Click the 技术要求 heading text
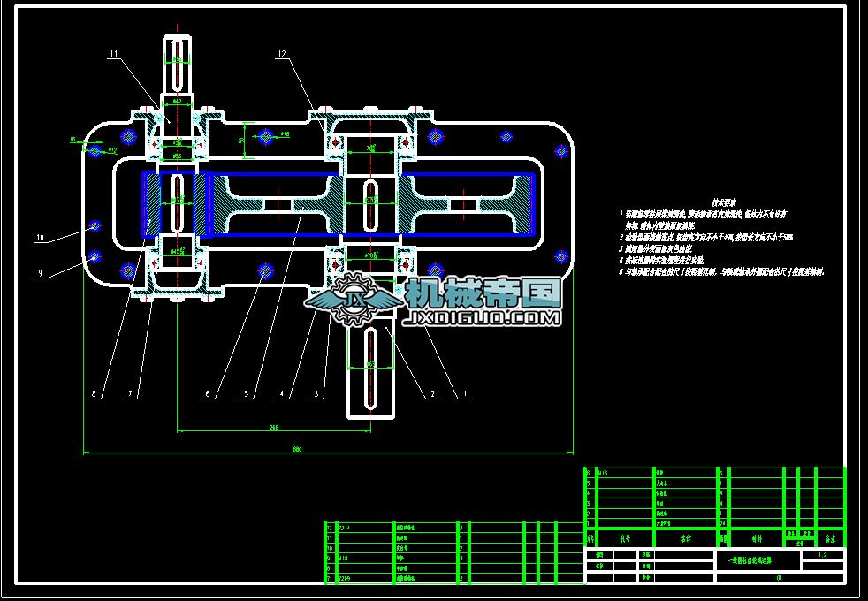Image resolution: width=868 pixels, height=601 pixels. 724,203
